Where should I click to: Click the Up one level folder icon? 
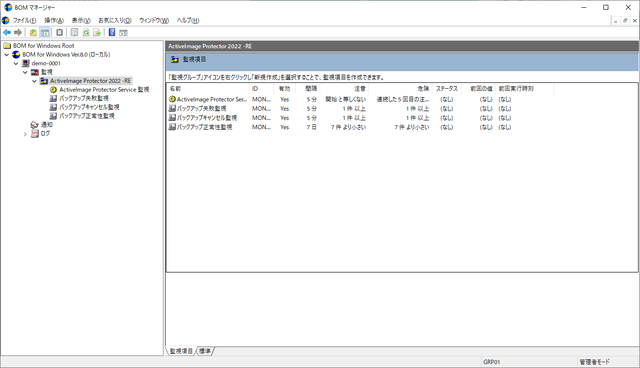coord(33,32)
